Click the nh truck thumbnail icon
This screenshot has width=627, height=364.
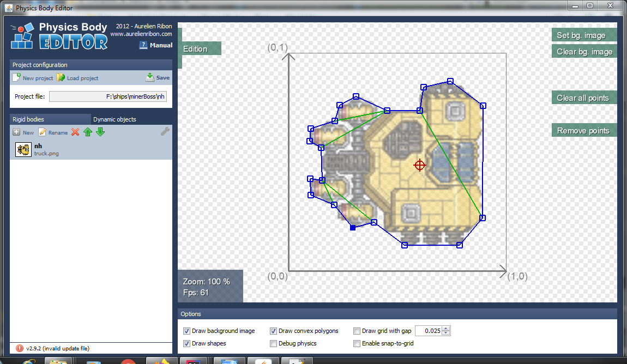(x=23, y=149)
